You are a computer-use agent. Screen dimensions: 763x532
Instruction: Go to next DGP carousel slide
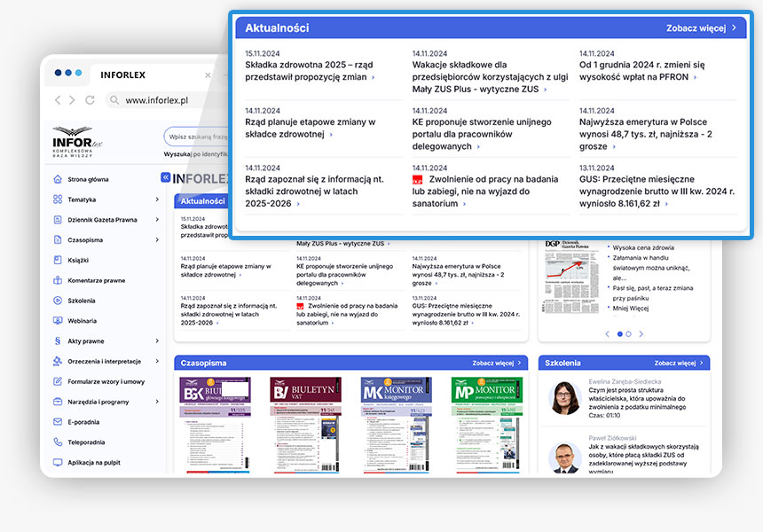point(641,334)
